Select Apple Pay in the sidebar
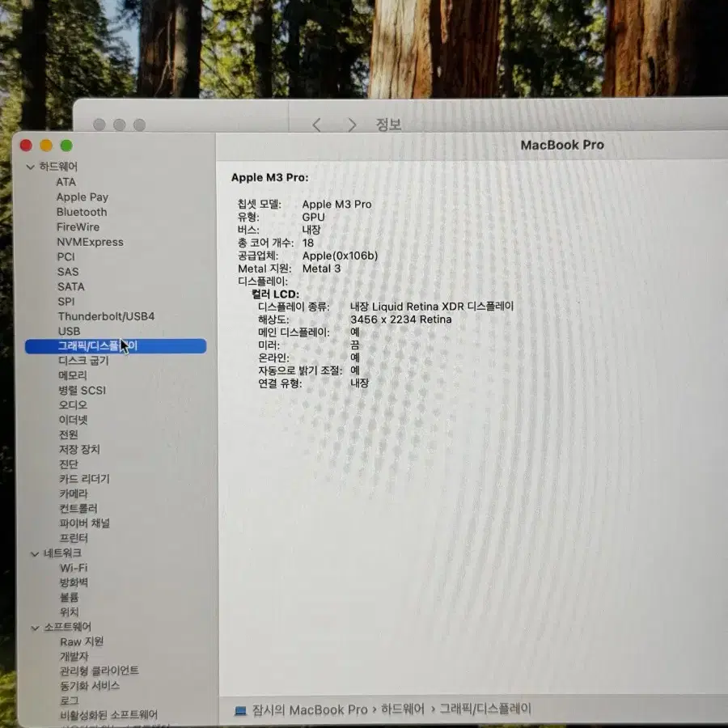This screenshot has width=728, height=728. (x=83, y=197)
